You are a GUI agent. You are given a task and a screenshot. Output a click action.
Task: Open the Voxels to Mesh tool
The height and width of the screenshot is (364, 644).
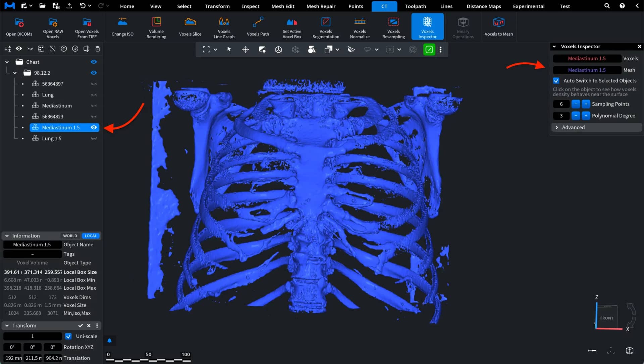pos(499,27)
